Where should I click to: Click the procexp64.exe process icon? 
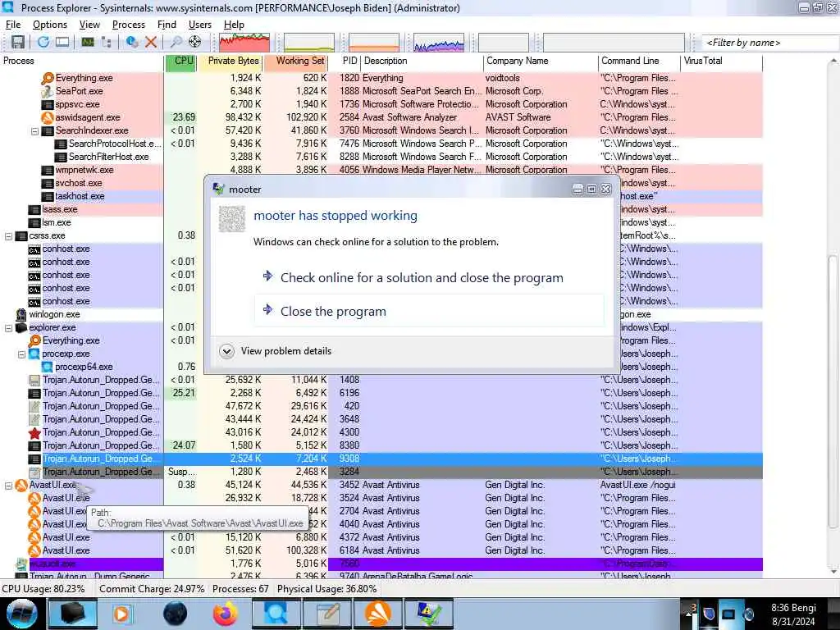47,367
